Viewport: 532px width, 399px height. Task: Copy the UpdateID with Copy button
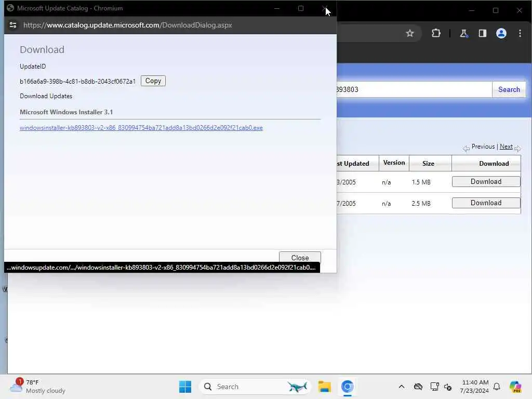[x=153, y=81]
